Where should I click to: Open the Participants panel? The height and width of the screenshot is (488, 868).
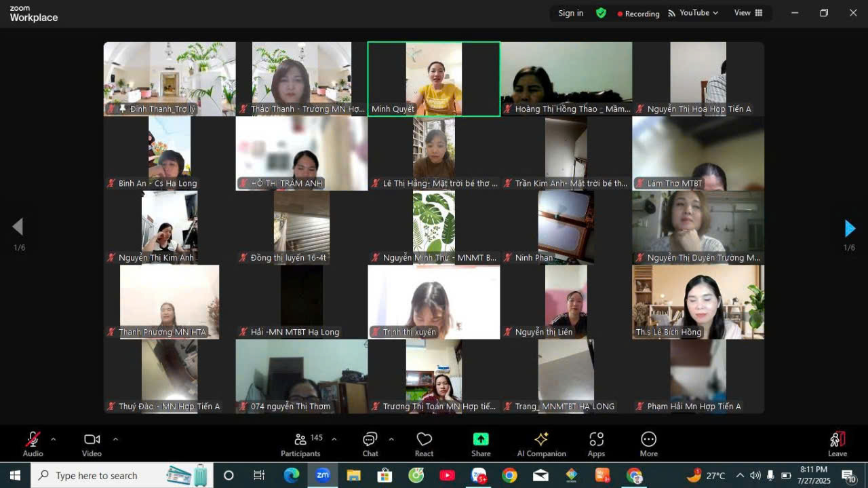[x=300, y=444]
